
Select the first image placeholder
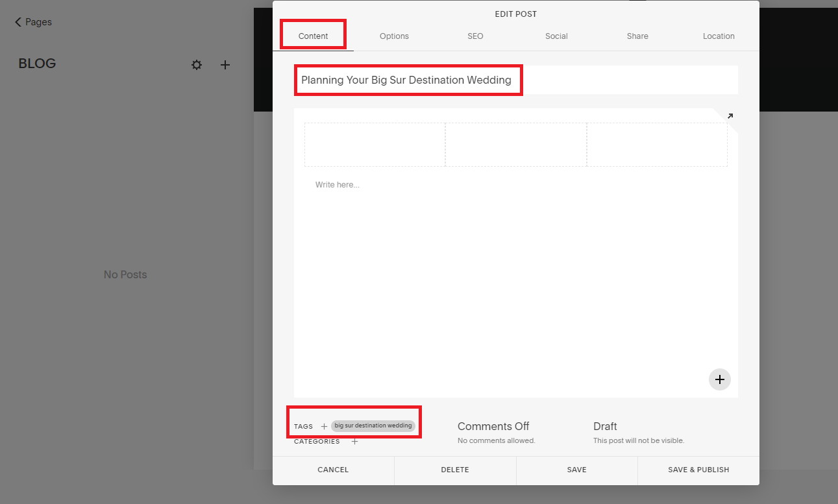tap(375, 144)
